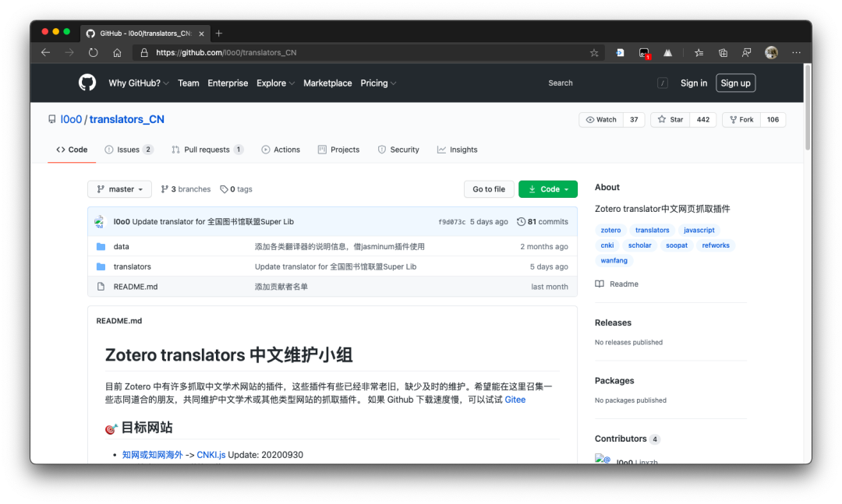842x504 pixels.
Task: Click the zotero topic tag
Action: (x=610, y=231)
